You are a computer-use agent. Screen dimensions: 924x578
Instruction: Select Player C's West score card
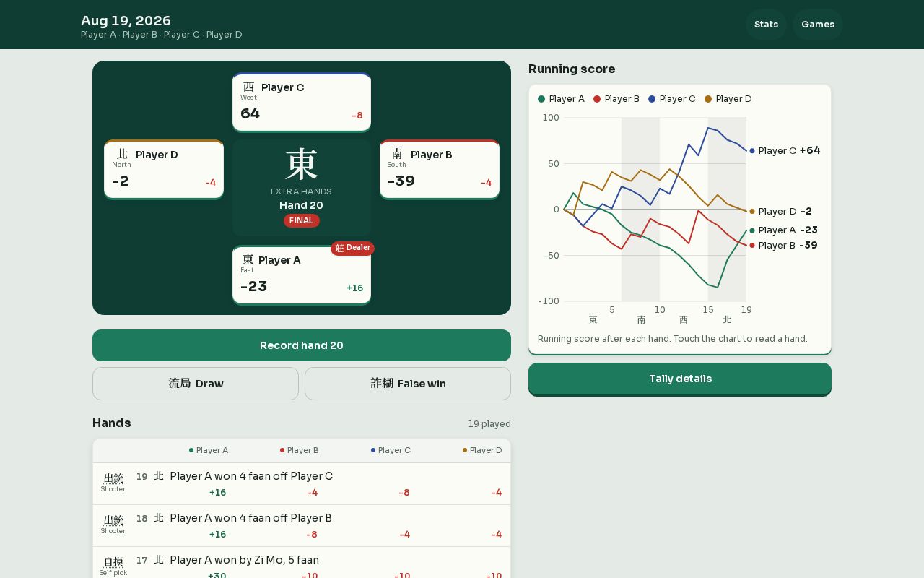[302, 103]
